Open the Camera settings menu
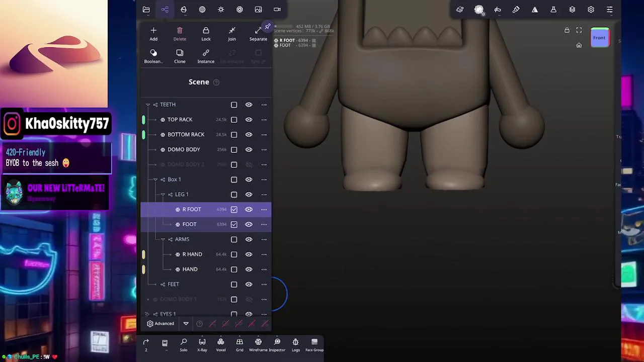This screenshot has width=644, height=362. (277, 9)
